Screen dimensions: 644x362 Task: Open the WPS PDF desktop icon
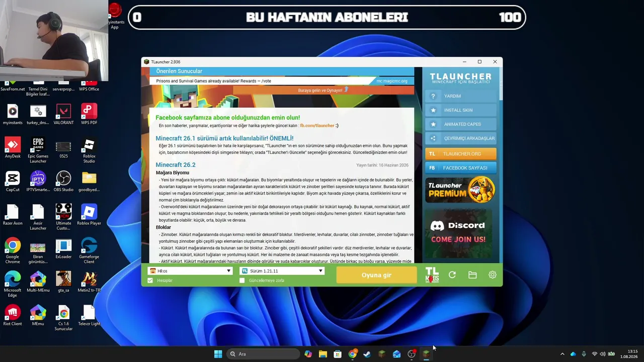[x=89, y=114]
